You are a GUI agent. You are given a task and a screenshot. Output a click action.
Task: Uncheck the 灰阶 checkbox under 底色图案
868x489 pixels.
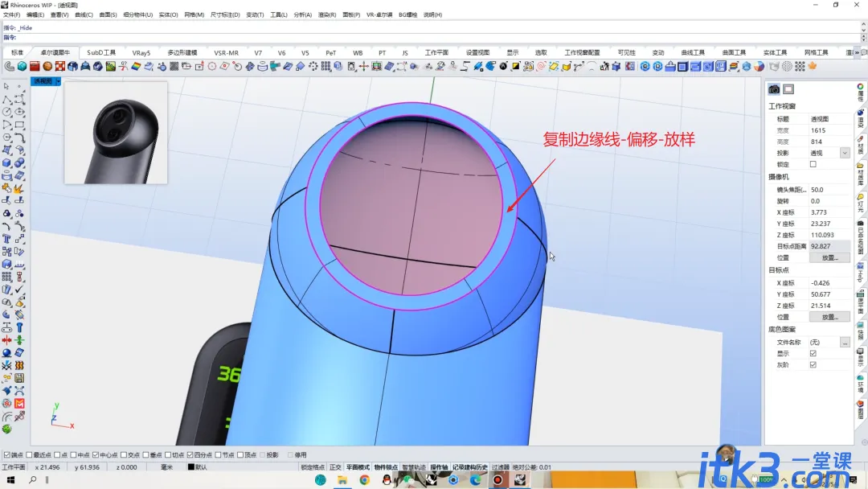click(x=813, y=365)
